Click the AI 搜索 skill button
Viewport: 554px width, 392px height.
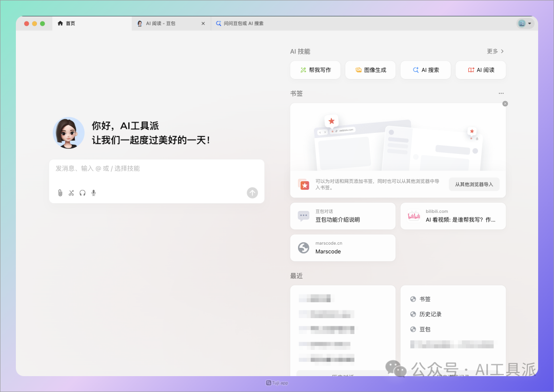pos(425,70)
